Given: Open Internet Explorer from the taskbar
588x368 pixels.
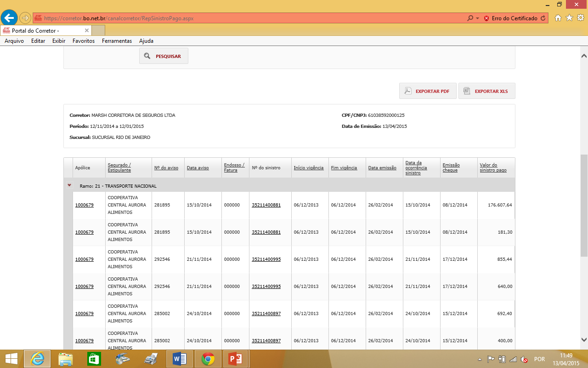Looking at the screenshot, I should coord(37,359).
